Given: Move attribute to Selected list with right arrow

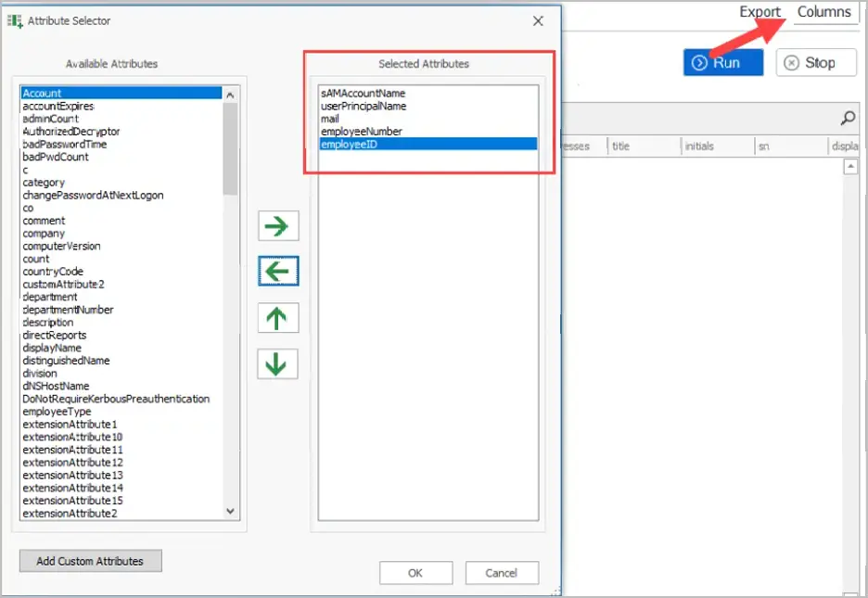Looking at the screenshot, I should coord(278,225).
